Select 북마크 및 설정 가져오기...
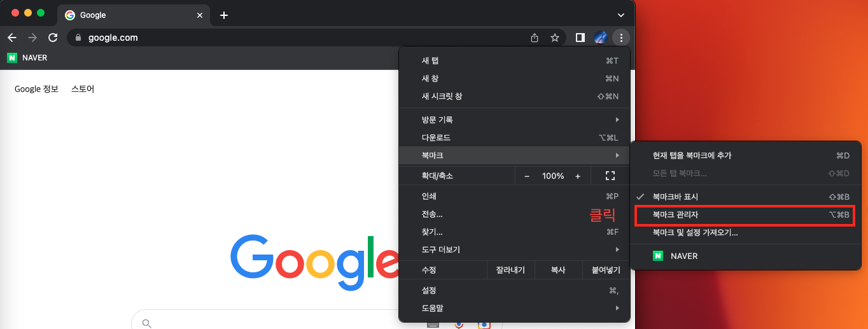This screenshot has width=868, height=329. [x=745, y=233]
